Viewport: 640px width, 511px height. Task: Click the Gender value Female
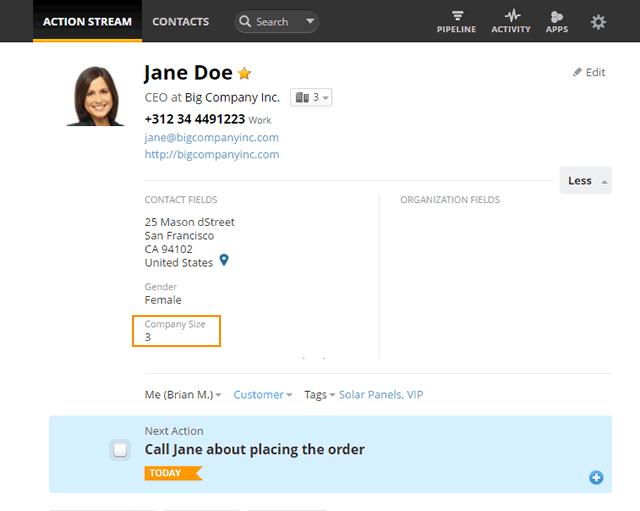click(x=163, y=300)
